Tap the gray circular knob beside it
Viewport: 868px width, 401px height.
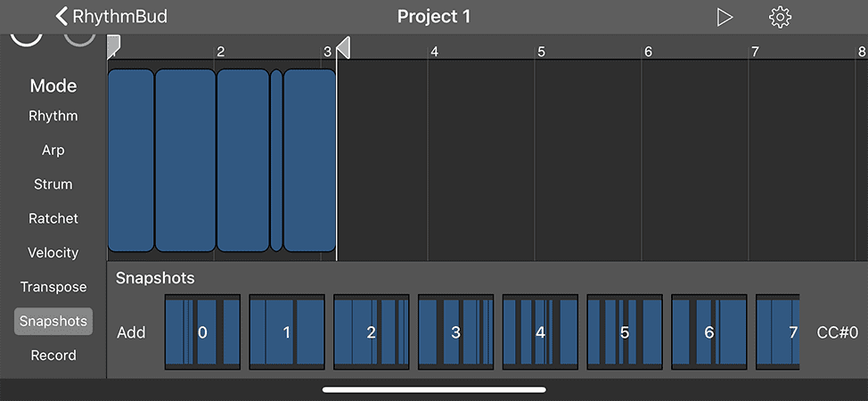pos(79,39)
